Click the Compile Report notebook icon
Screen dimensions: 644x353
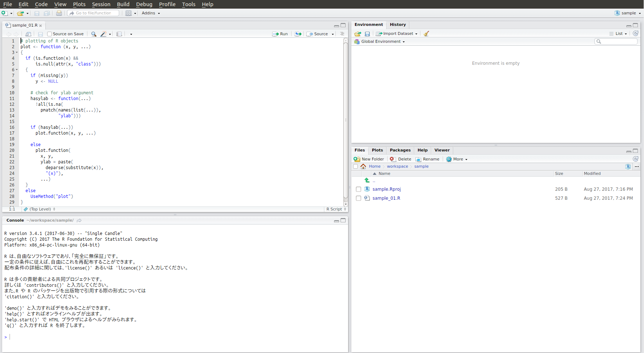pyautogui.click(x=119, y=34)
